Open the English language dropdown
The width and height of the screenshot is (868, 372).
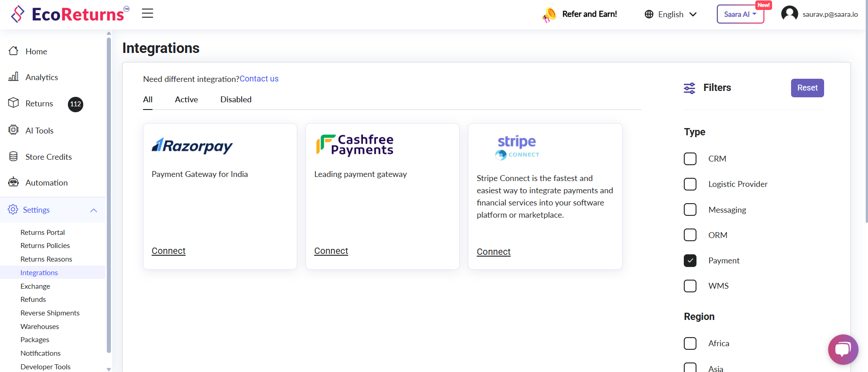click(671, 14)
